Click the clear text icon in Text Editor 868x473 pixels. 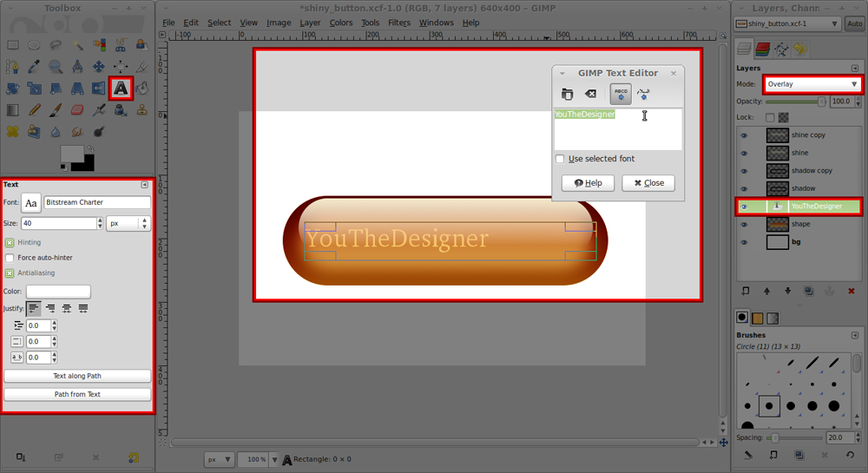[590, 94]
